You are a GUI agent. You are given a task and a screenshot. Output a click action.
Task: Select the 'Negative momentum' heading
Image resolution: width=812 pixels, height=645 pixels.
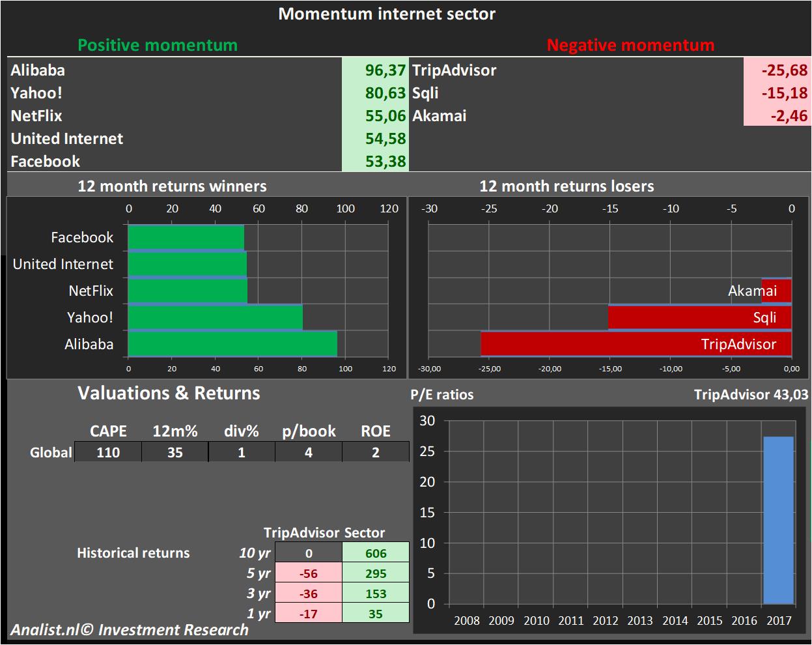tap(630, 45)
